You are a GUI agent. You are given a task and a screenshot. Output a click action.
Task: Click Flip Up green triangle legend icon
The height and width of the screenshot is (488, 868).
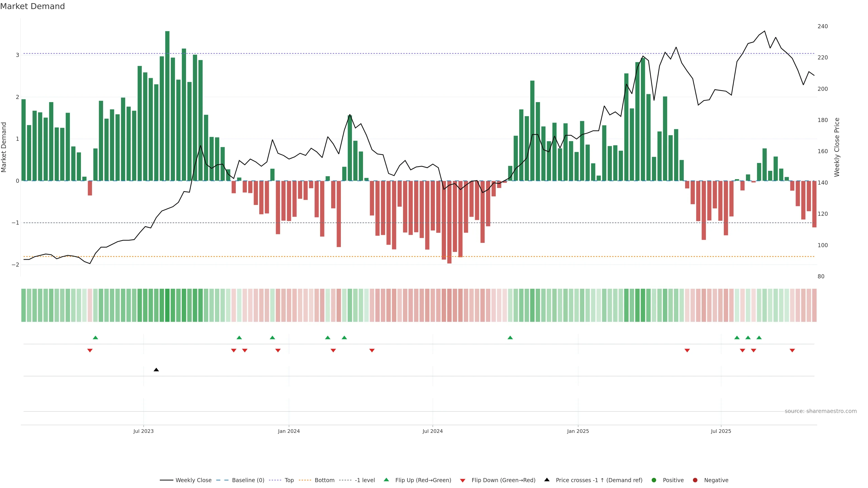click(387, 480)
